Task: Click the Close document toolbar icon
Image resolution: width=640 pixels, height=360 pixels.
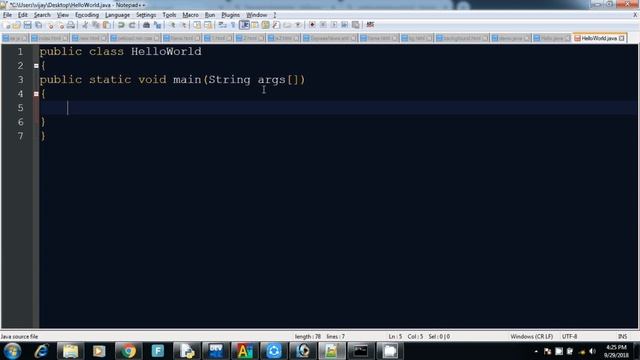Action: 50,25
